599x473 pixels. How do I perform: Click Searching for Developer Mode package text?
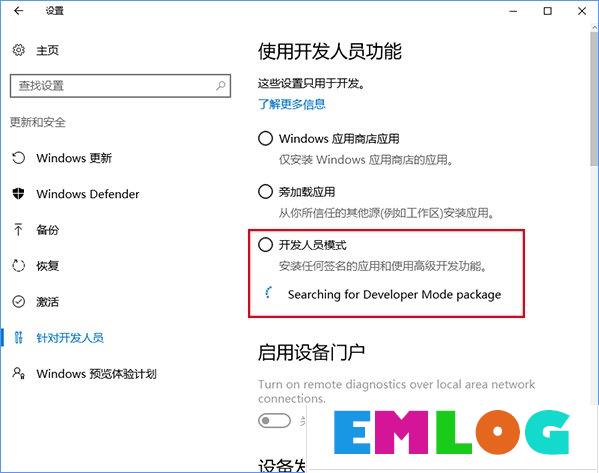[x=394, y=294]
